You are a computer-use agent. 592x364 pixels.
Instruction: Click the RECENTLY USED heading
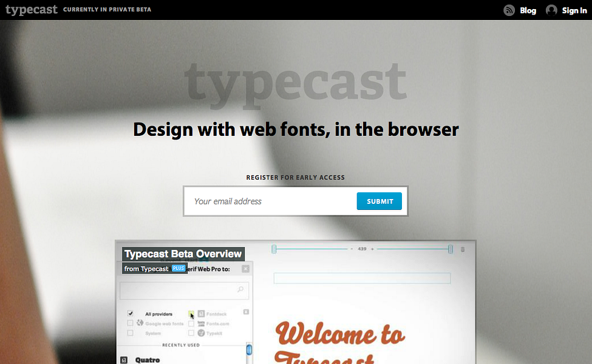pyautogui.click(x=181, y=345)
